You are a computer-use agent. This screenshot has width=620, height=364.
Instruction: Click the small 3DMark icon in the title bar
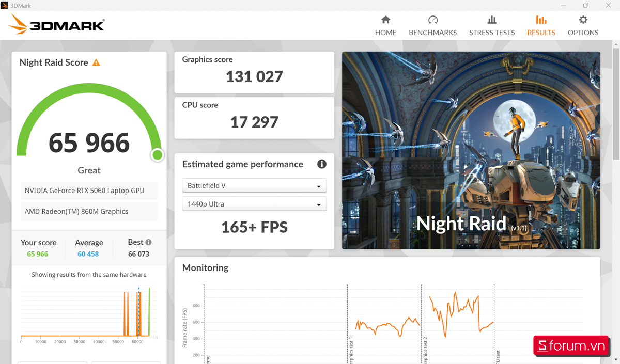tap(5, 5)
